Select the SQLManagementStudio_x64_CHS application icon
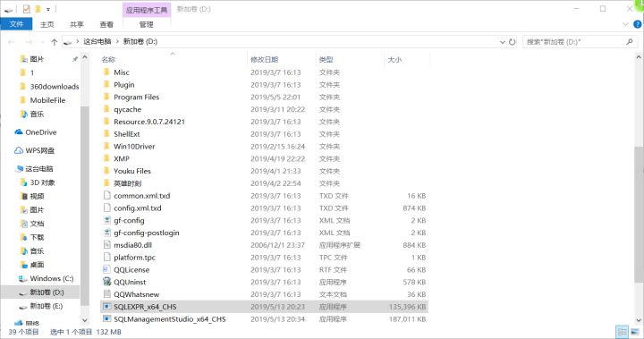644x339 pixels. pyautogui.click(x=106, y=318)
